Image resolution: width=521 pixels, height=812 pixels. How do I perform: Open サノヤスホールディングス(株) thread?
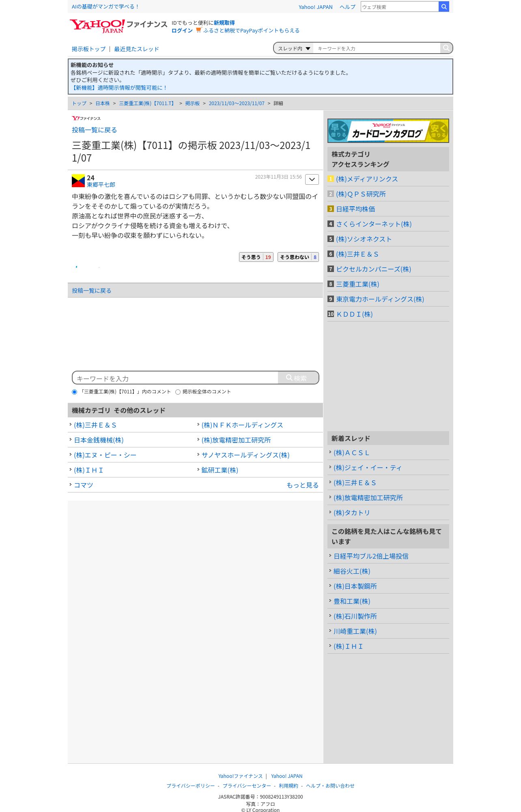click(x=245, y=455)
